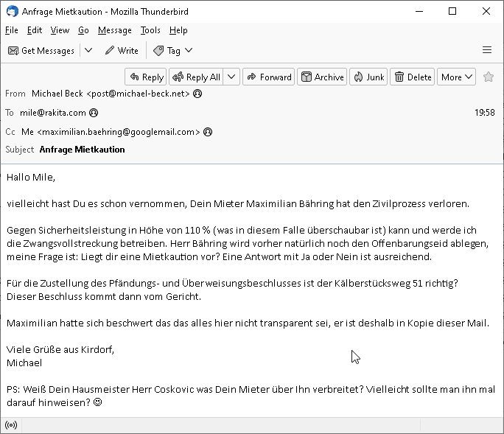Open the Go menu
Screen dimensions: 504x434
click(x=83, y=30)
